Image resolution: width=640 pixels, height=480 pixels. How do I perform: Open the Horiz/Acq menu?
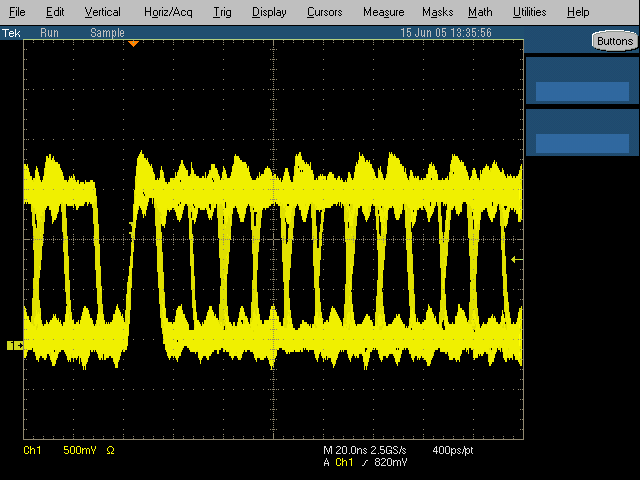tap(168, 12)
